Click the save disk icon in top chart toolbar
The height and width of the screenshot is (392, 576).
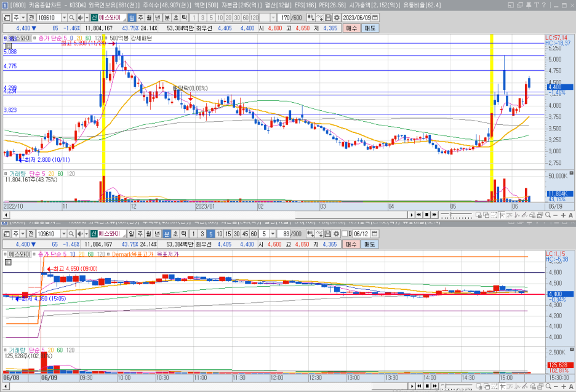(x=329, y=18)
